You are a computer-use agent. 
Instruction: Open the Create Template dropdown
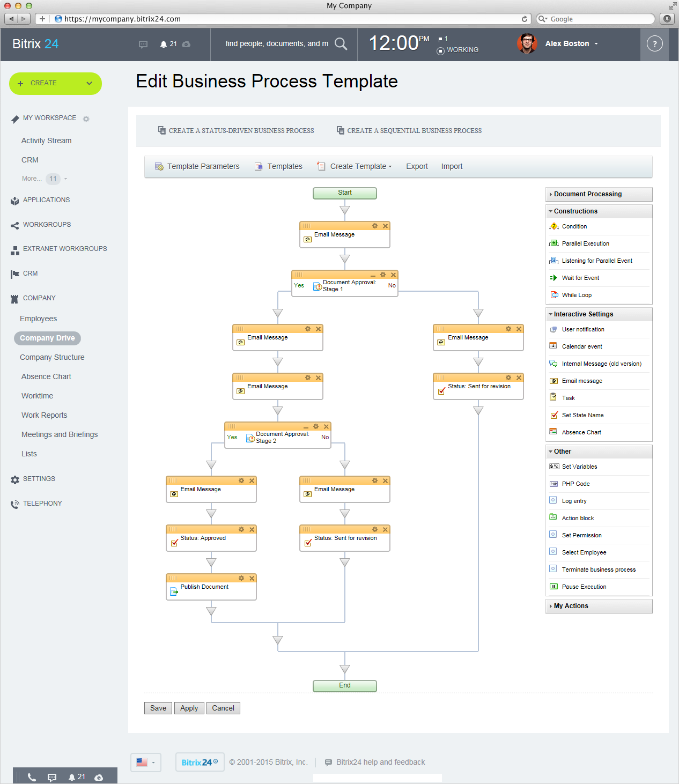click(x=360, y=166)
